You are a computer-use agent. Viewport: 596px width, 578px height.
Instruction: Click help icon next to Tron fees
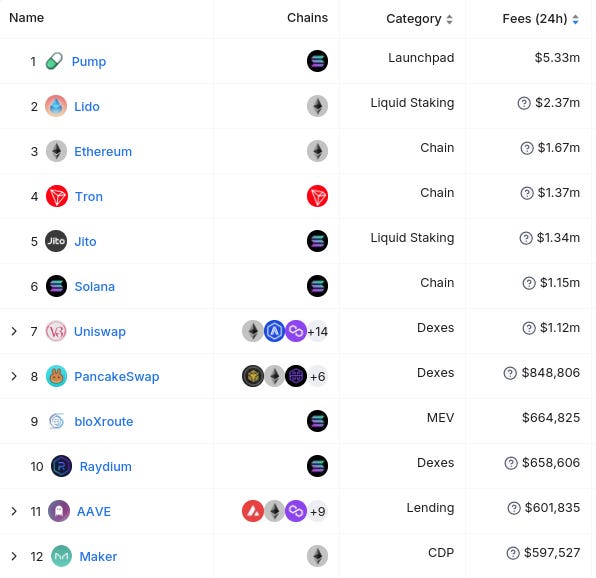pyautogui.click(x=526, y=193)
